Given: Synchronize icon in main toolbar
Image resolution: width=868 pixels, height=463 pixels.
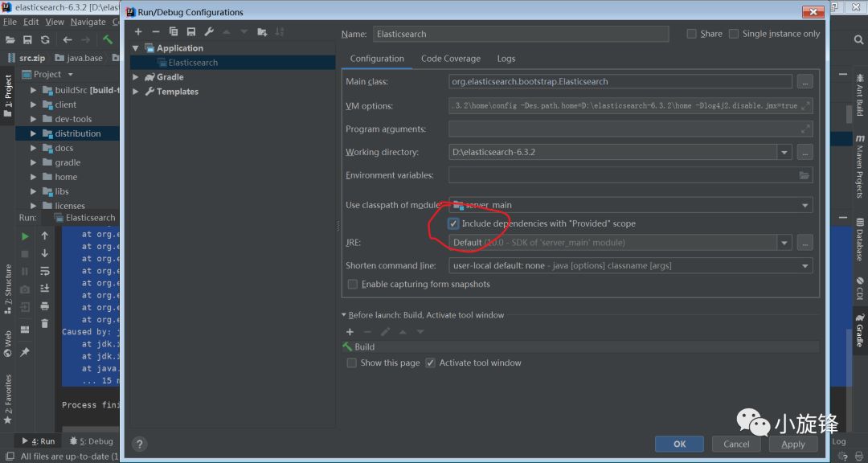Looking at the screenshot, I should tap(45, 40).
